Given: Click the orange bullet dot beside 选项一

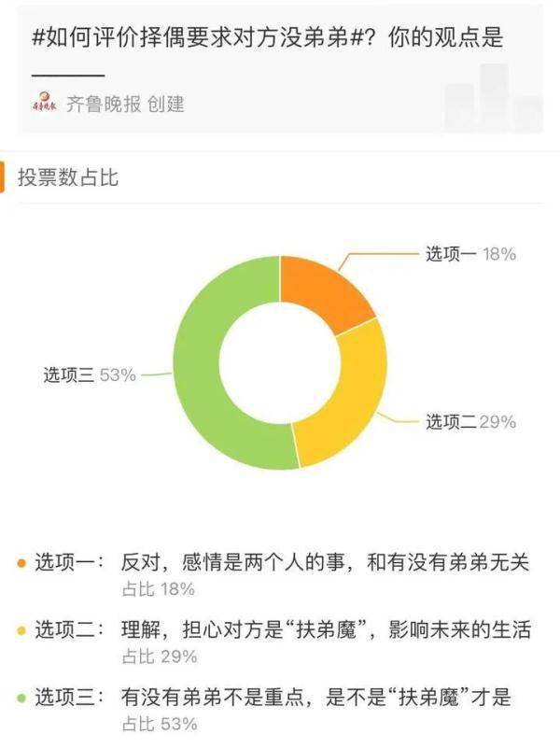Looking at the screenshot, I should (21, 563).
